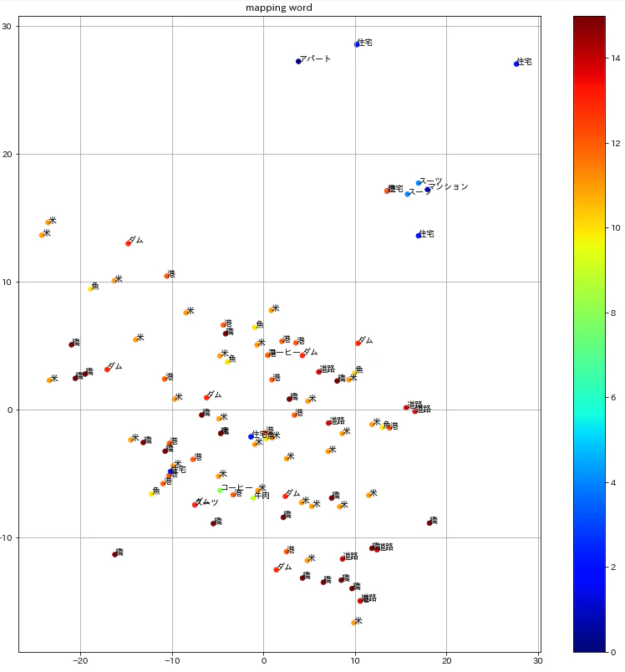This screenshot has width=625, height=672.
Task: Click the y-axis tick label 20
Action: (7, 155)
